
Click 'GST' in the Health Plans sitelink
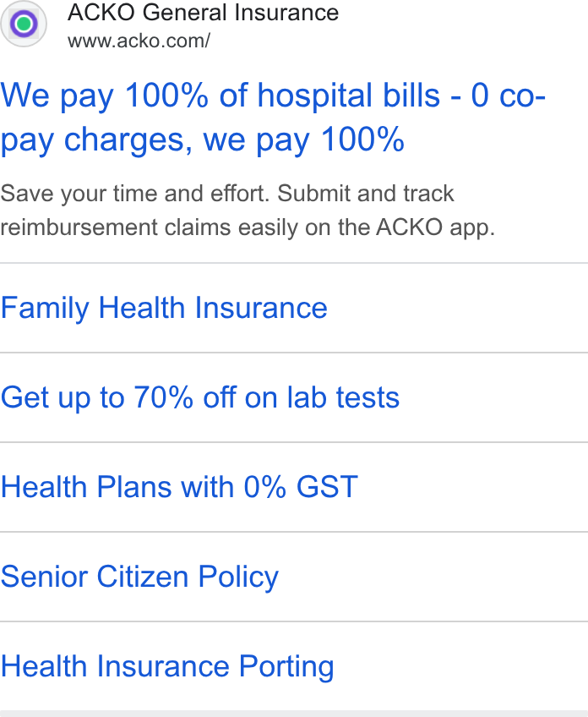pos(327,486)
